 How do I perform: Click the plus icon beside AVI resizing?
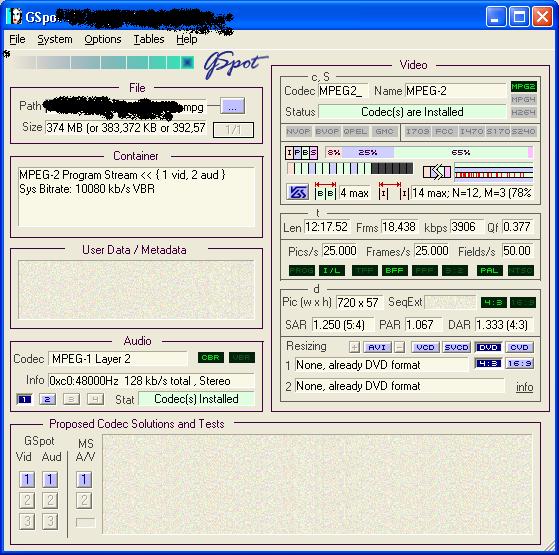pyautogui.click(x=354, y=347)
